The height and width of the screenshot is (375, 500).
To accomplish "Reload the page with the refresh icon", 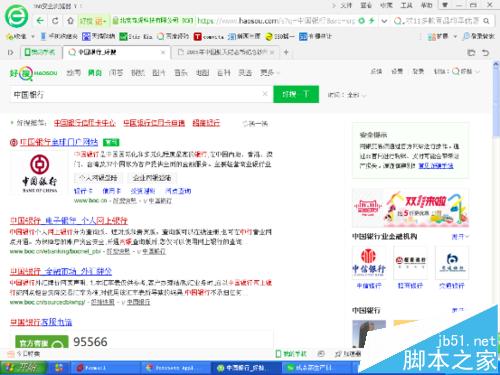I will (x=55, y=21).
